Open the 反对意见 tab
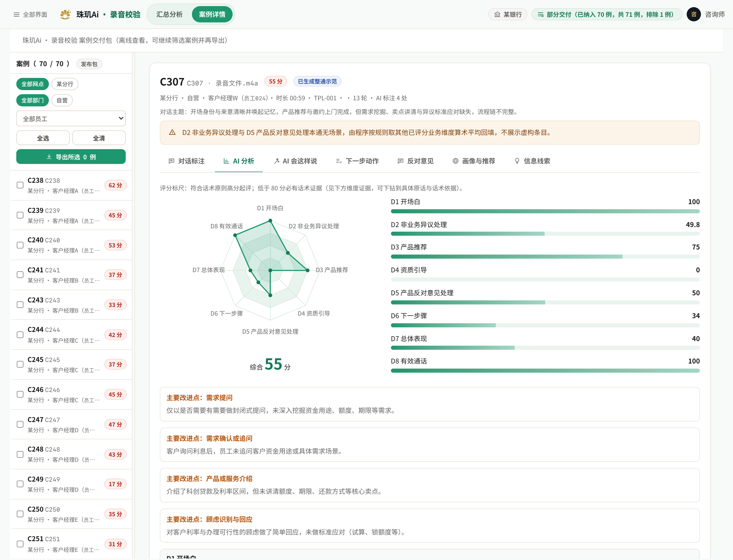 click(415, 161)
